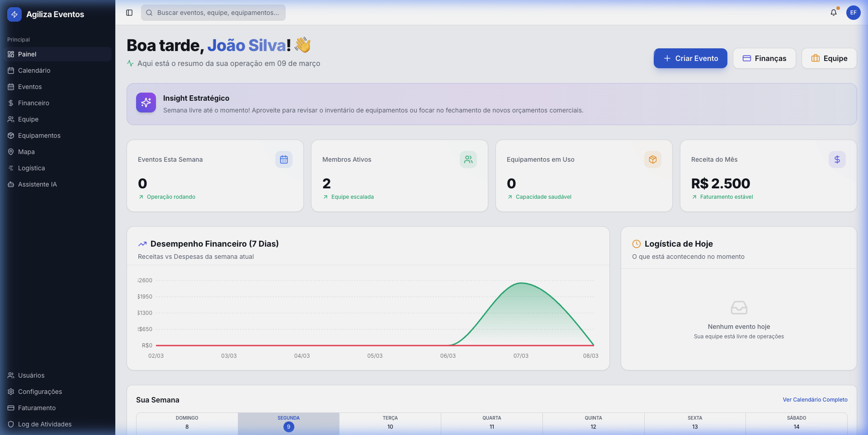Open the notification bell

(833, 13)
